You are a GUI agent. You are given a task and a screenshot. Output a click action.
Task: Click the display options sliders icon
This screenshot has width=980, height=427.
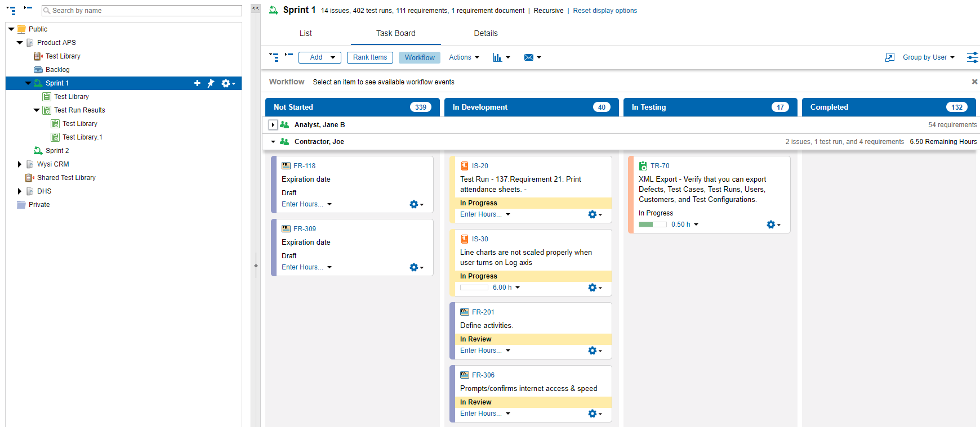[x=972, y=57]
